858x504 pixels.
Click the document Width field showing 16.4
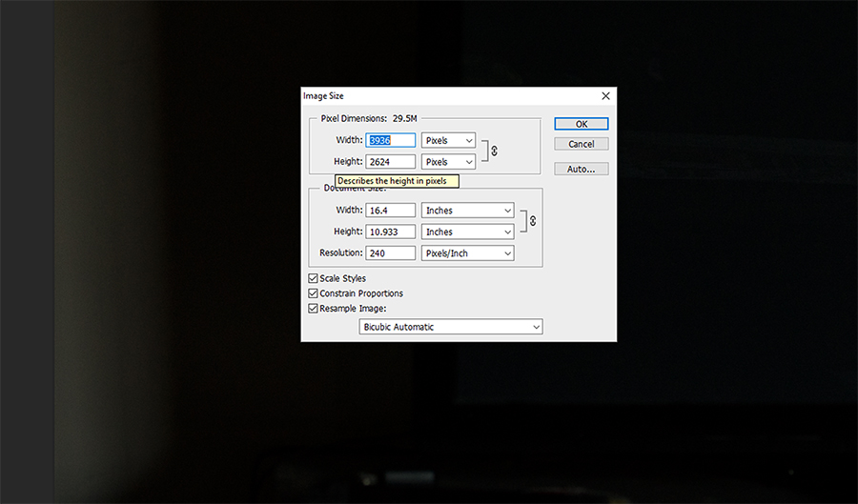coord(391,211)
